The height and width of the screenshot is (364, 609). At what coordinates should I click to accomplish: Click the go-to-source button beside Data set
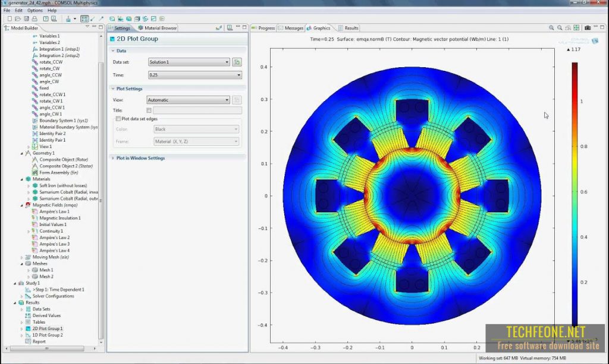(x=237, y=62)
